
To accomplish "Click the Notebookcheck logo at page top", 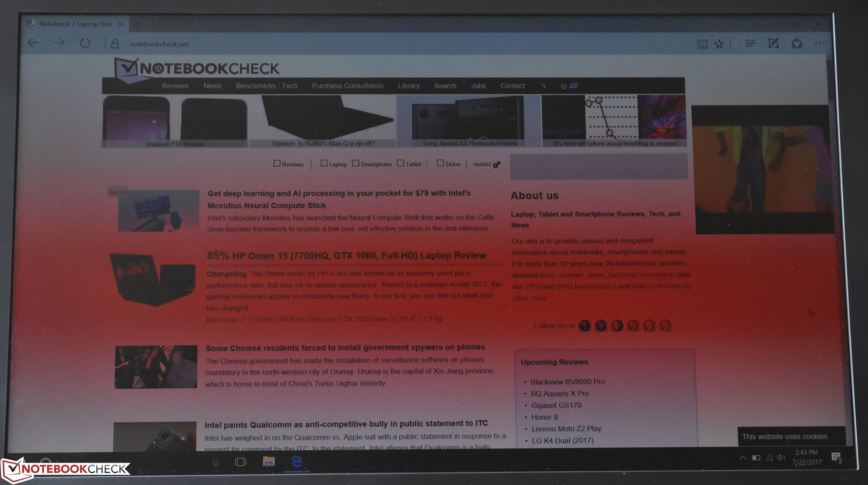I will (x=197, y=69).
